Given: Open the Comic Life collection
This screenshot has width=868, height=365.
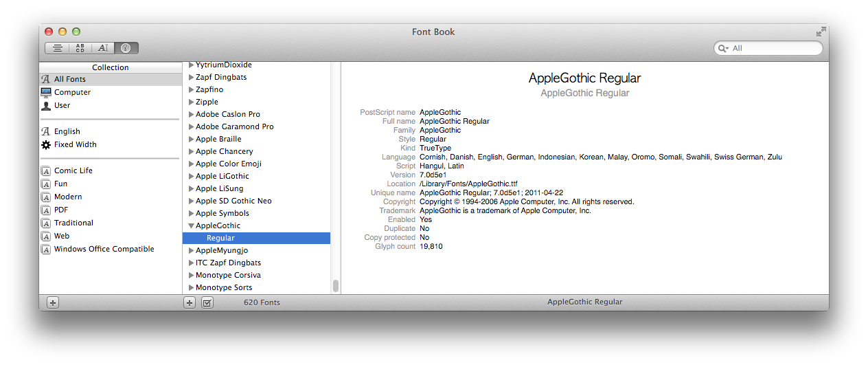Looking at the screenshot, I should click(x=111, y=170).
